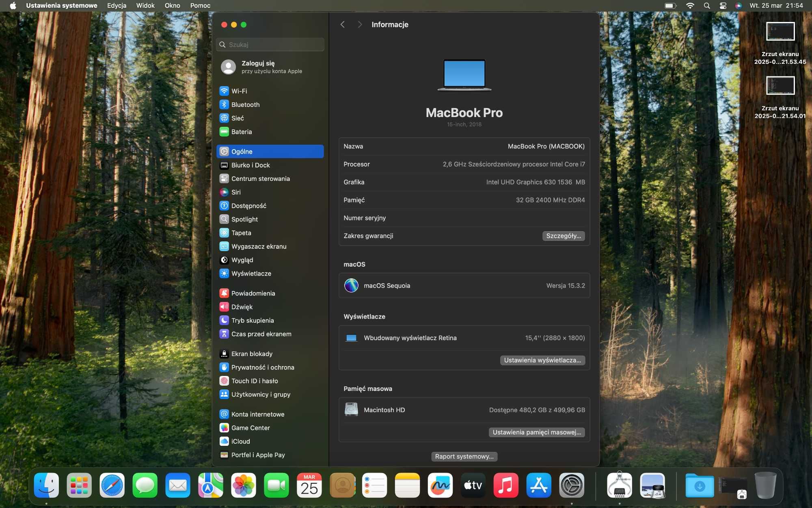812x508 pixels.
Task: Open Konta internetowe settings
Action: pos(270,414)
